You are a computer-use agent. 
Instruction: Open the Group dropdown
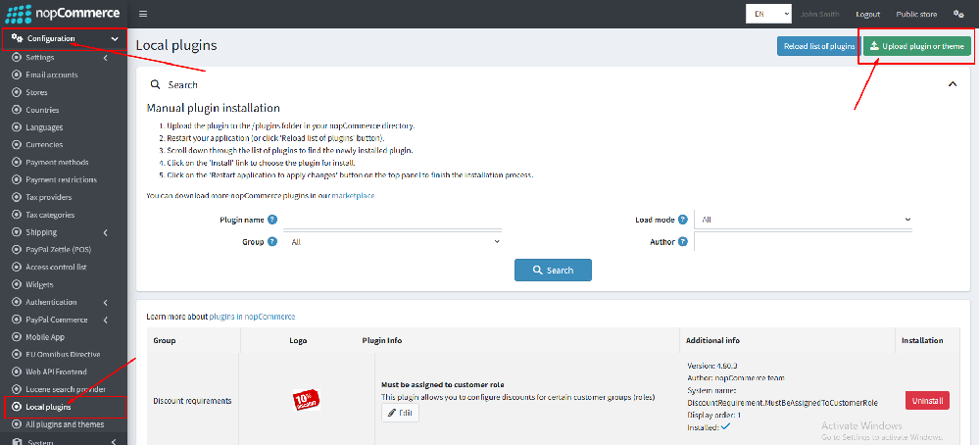(x=394, y=241)
